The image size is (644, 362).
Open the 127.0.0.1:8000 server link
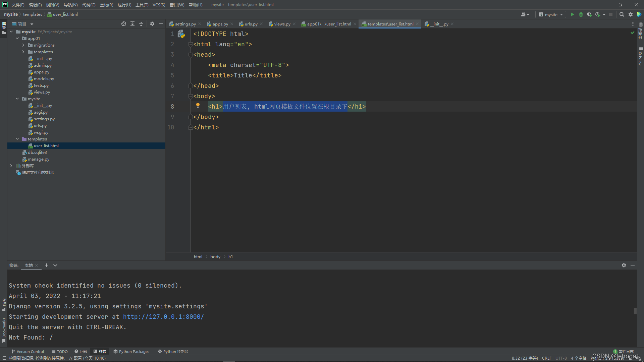[163, 317]
